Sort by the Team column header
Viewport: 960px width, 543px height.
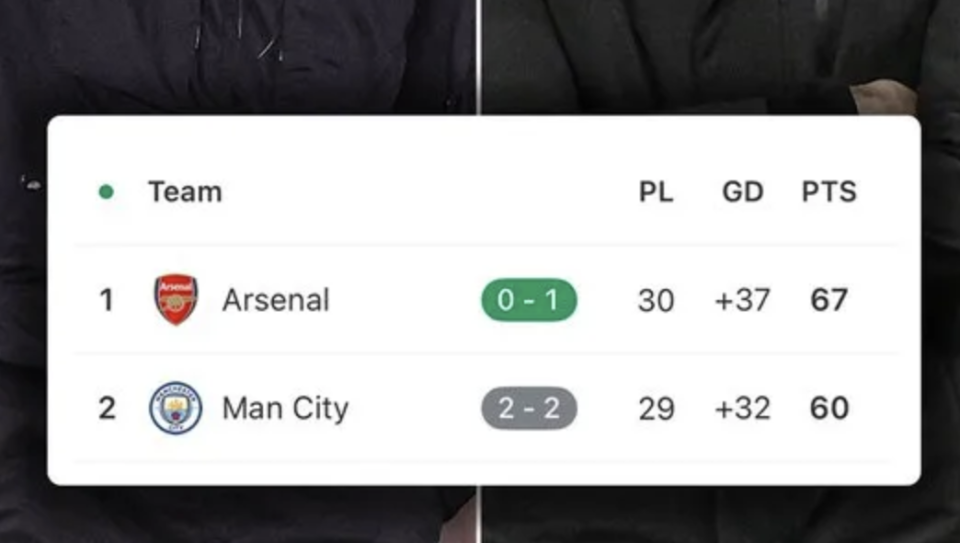click(185, 192)
